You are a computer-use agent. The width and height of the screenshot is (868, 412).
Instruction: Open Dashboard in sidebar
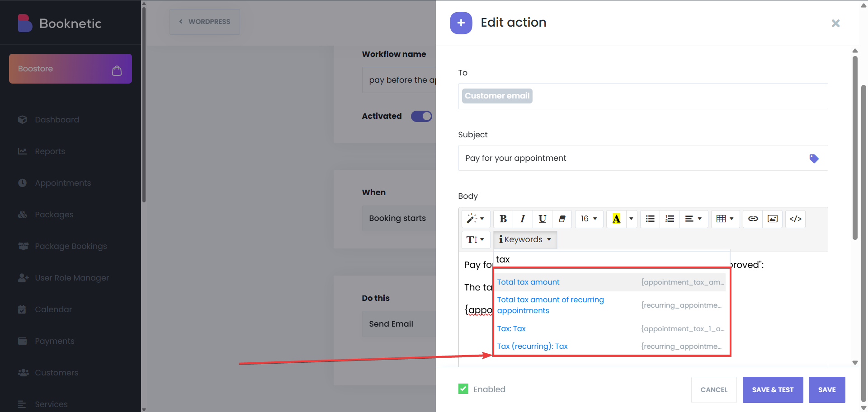[x=57, y=120]
